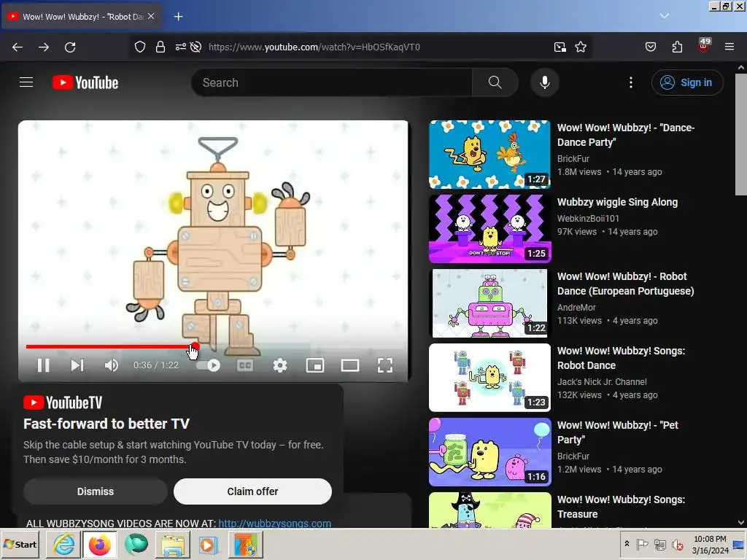The height and width of the screenshot is (560, 747).
Task: Switch to theater mode
Action: 350,365
